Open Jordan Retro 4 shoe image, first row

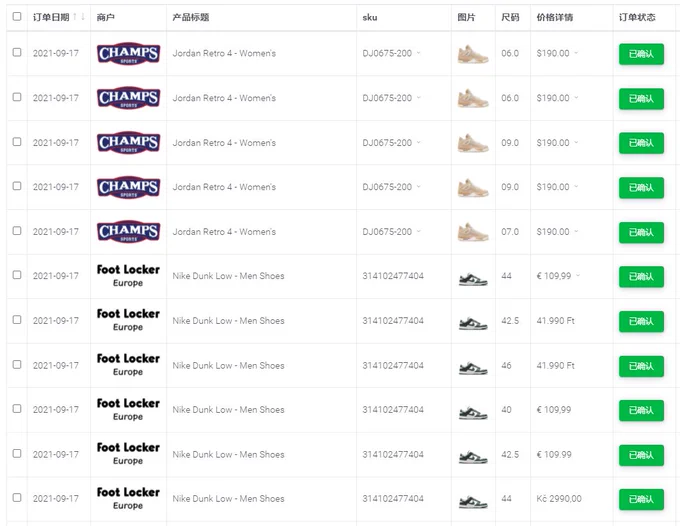[x=473, y=54]
